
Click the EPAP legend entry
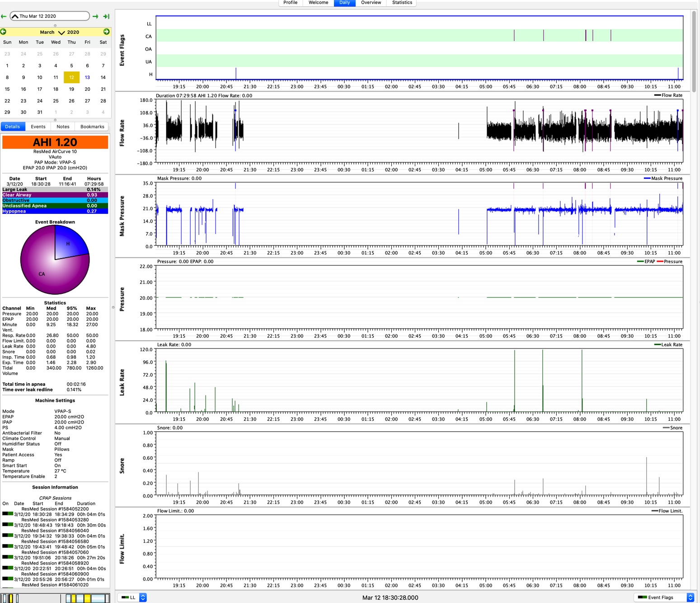(x=646, y=262)
